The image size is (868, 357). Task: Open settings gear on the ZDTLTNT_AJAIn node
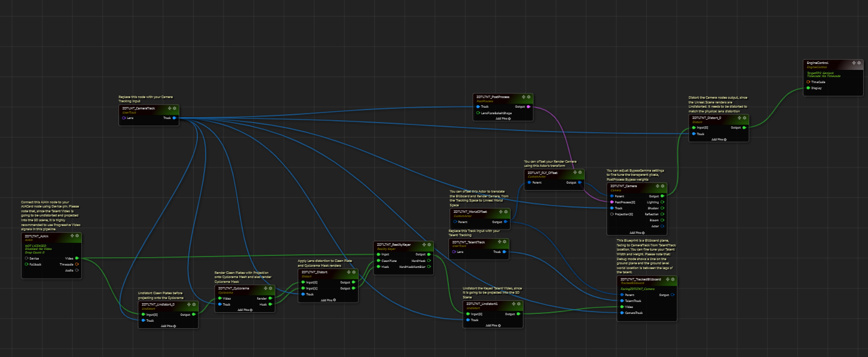coord(78,236)
